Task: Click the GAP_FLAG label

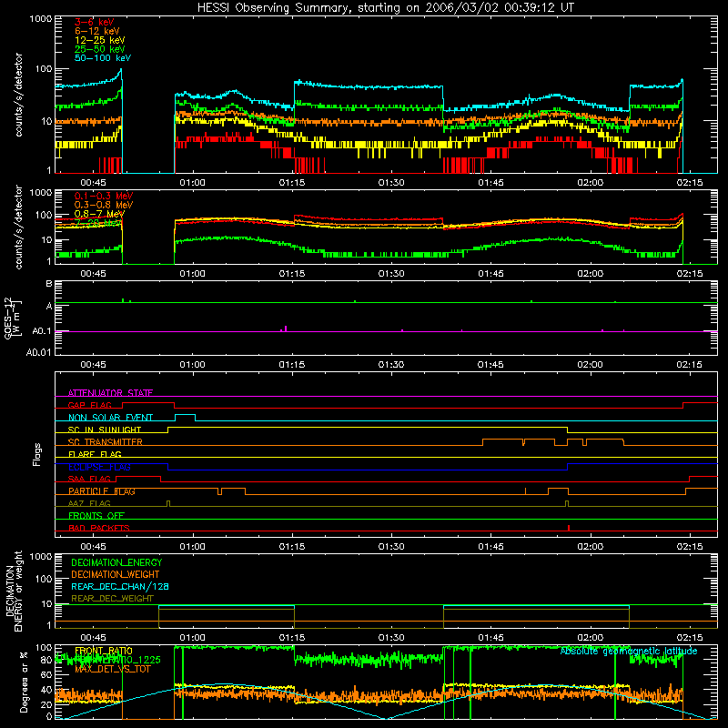Action: click(x=89, y=405)
